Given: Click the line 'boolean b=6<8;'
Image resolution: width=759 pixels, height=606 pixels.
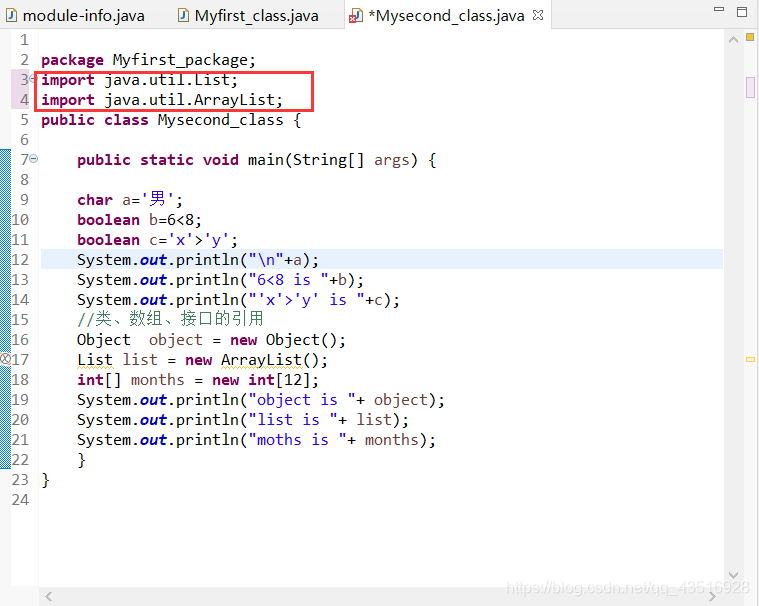Looking at the screenshot, I should tap(139, 220).
